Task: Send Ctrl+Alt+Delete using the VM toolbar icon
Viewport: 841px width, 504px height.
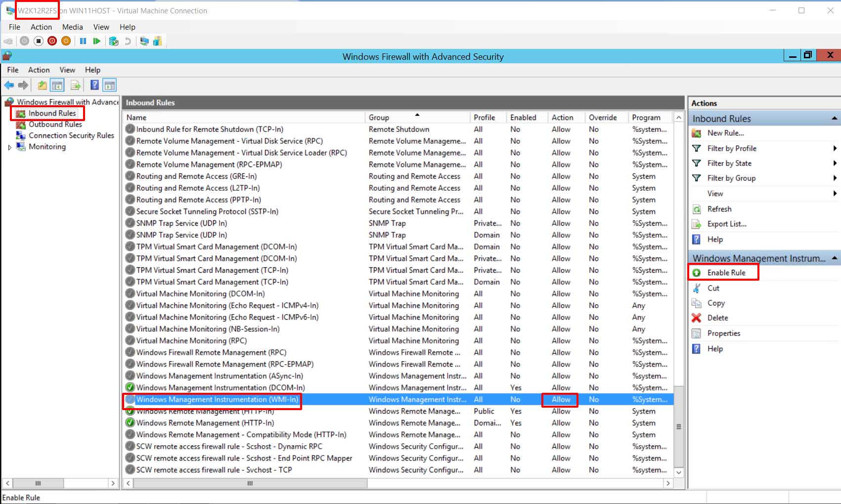Action: tap(8, 41)
